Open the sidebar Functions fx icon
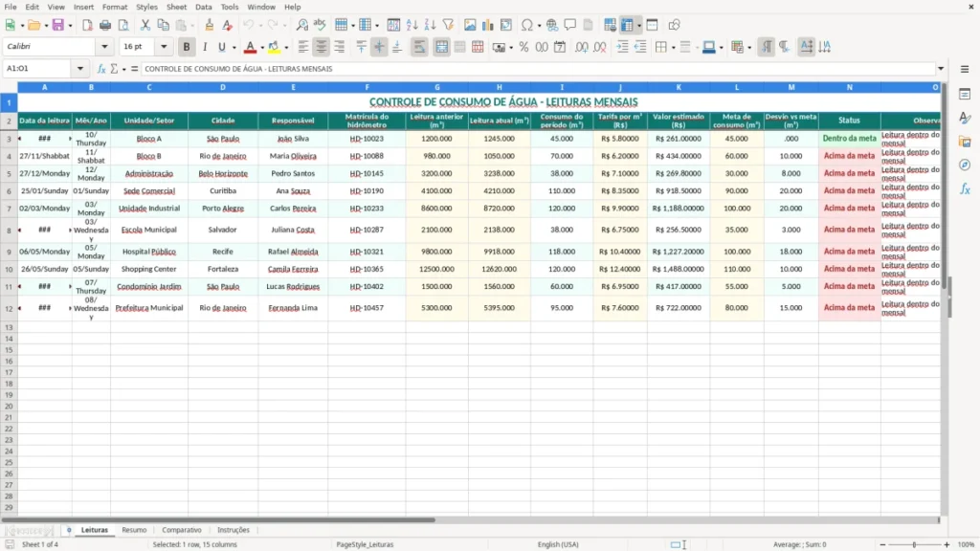 pyautogui.click(x=965, y=188)
